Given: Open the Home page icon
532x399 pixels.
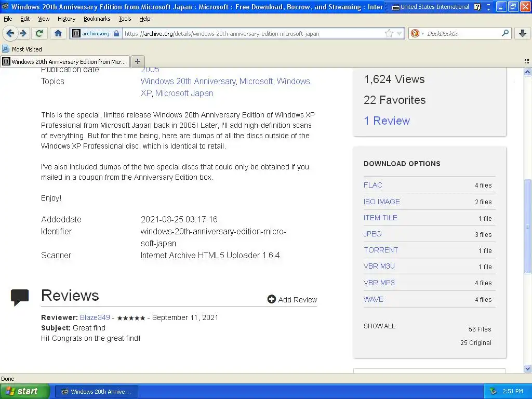Looking at the screenshot, I should pyautogui.click(x=58, y=33).
